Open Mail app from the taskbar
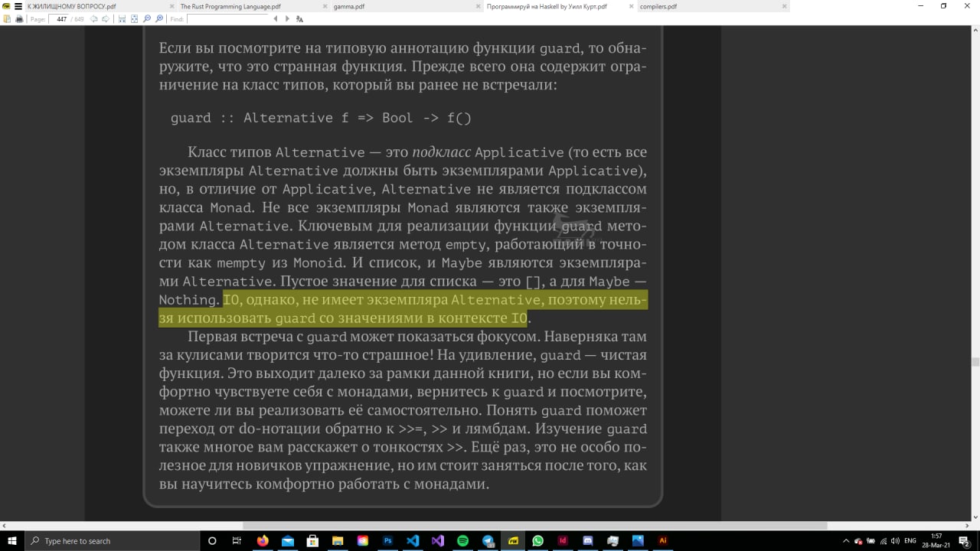 pos(288,540)
